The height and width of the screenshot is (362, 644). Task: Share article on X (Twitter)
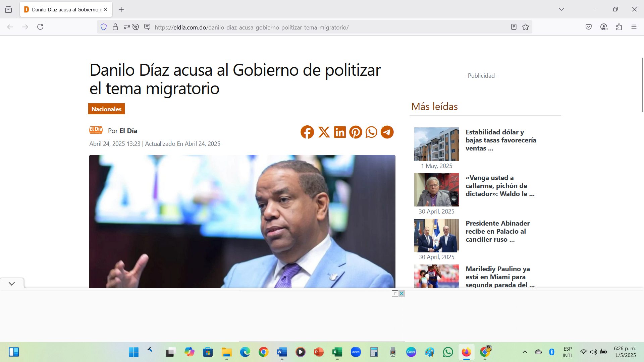point(324,132)
